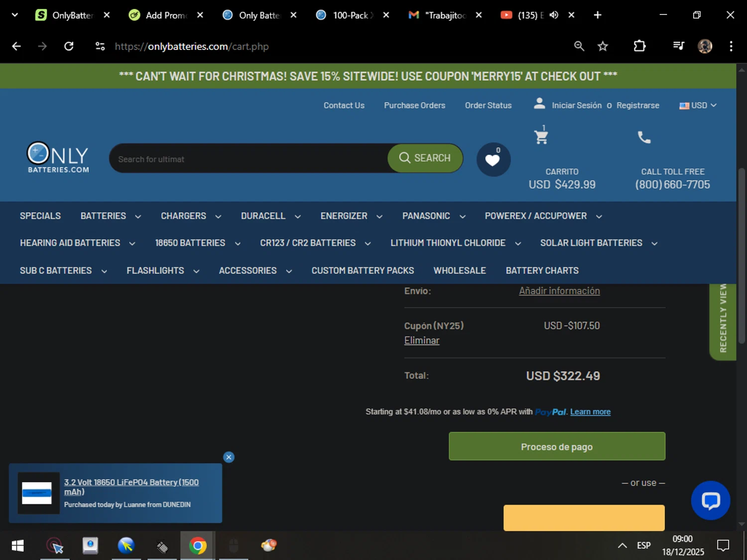Open the media controls icon

[x=678, y=46]
